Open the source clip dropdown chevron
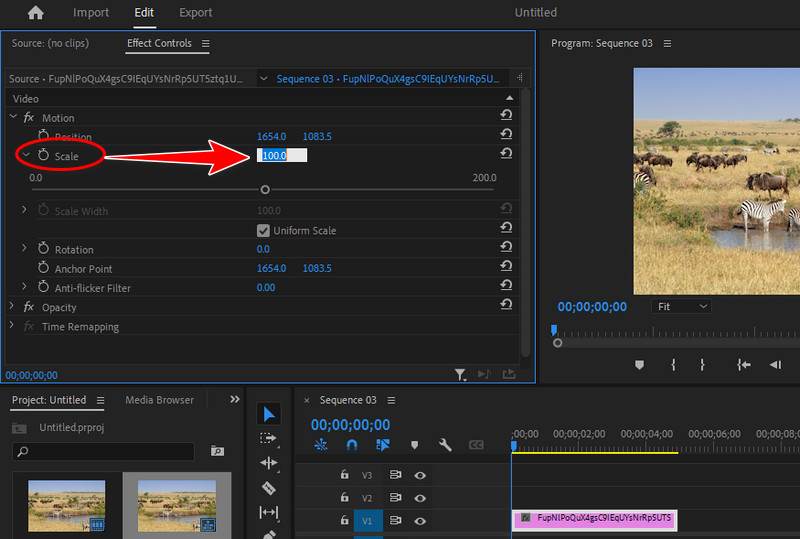 (x=264, y=79)
